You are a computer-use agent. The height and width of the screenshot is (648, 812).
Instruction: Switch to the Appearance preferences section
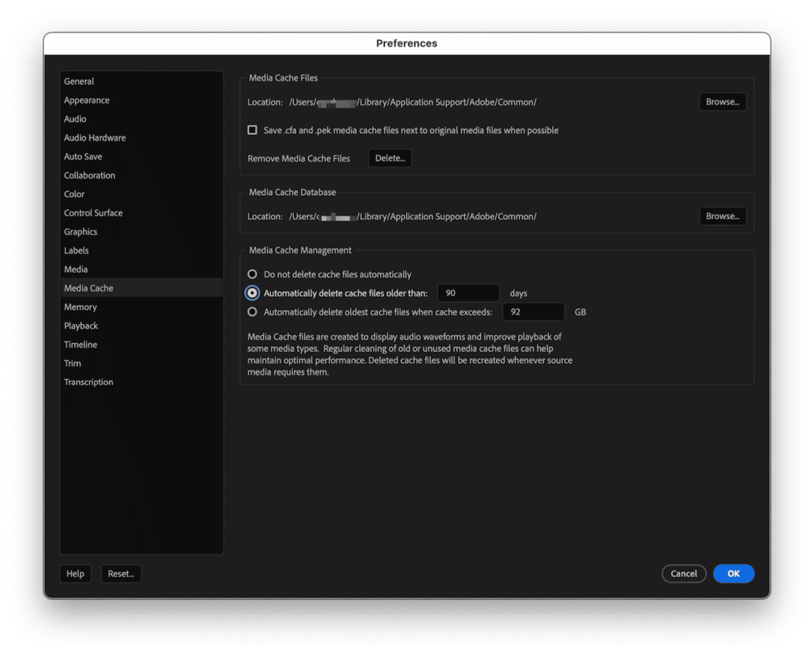click(87, 100)
